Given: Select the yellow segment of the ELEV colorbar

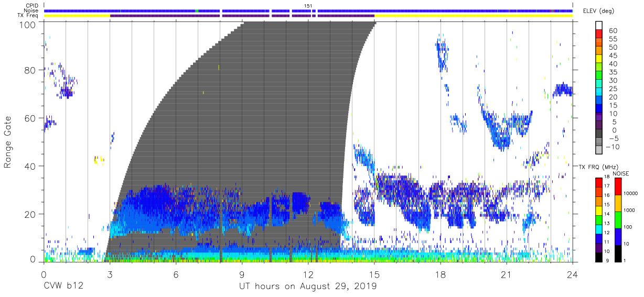Looking at the screenshot, I should 599,59.
